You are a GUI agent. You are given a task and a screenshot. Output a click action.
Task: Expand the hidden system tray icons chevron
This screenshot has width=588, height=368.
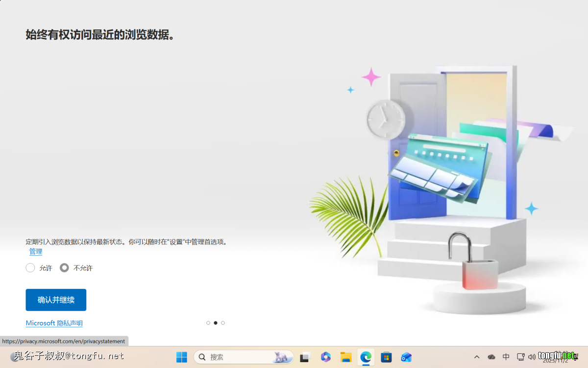[x=477, y=357]
